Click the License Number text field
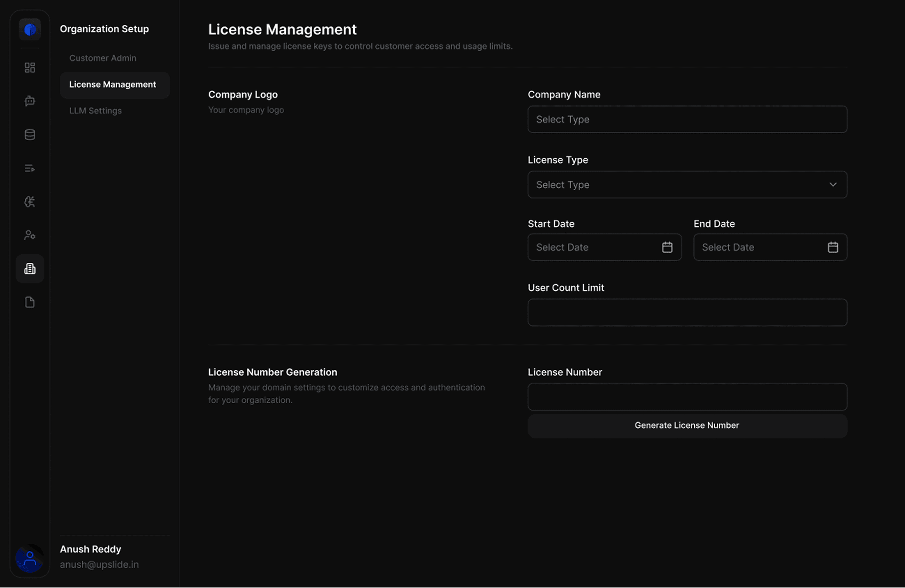Image resolution: width=905 pixels, height=588 pixels. pos(687,397)
